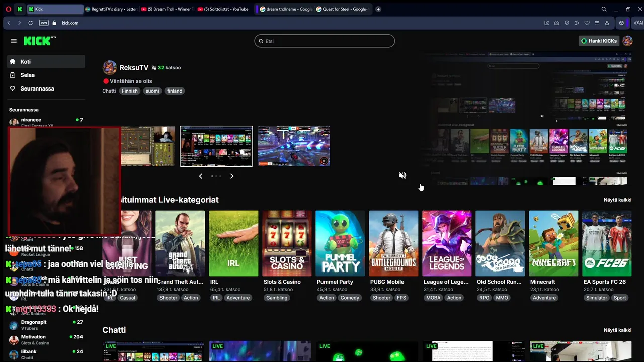Click the Simulator tag
This screenshot has width=644, height=362.
click(597, 298)
